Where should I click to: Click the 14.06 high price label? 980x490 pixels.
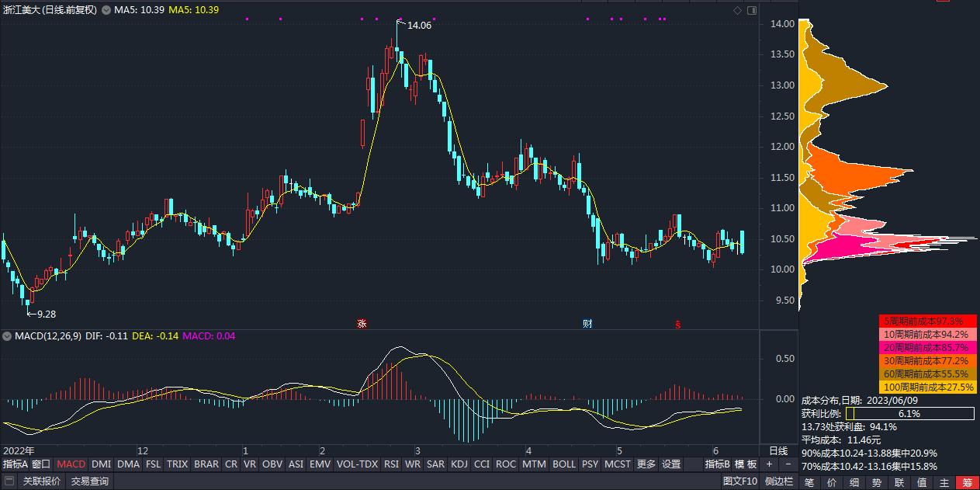[419, 26]
